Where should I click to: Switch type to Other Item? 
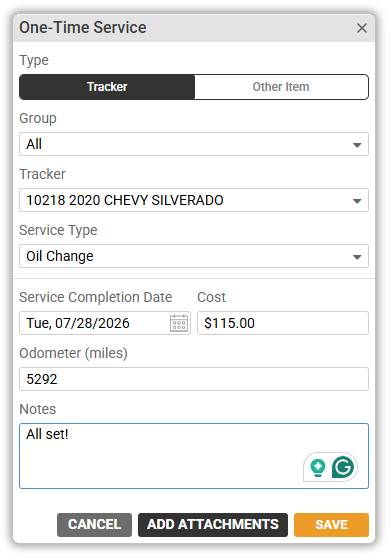(281, 87)
